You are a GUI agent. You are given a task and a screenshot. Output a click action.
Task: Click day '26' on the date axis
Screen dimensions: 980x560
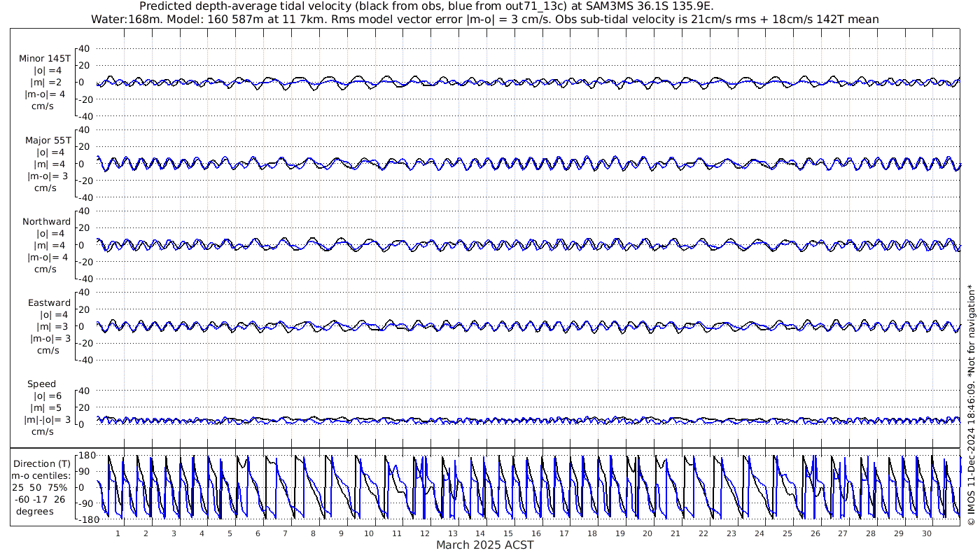pyautogui.click(x=815, y=533)
